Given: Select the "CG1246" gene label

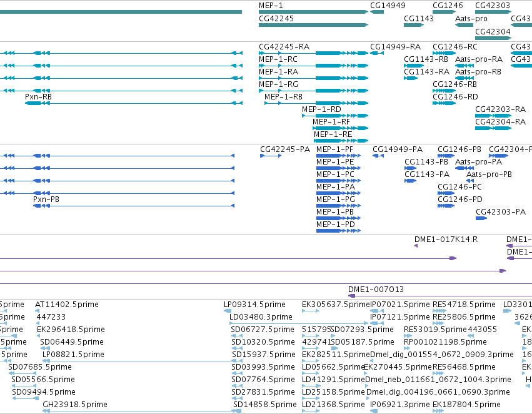Looking at the screenshot, I should coord(448,6).
